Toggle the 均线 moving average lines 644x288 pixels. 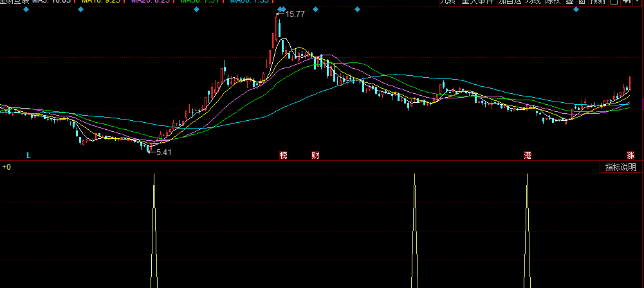coord(533,3)
